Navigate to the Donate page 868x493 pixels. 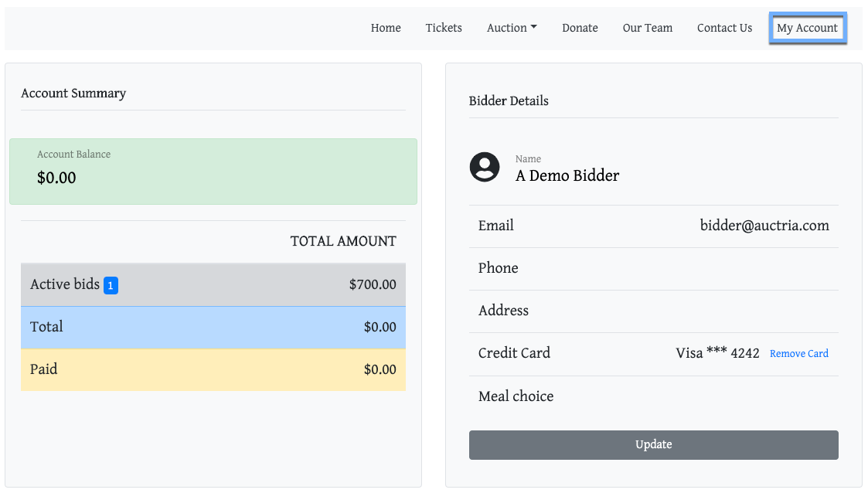click(580, 28)
